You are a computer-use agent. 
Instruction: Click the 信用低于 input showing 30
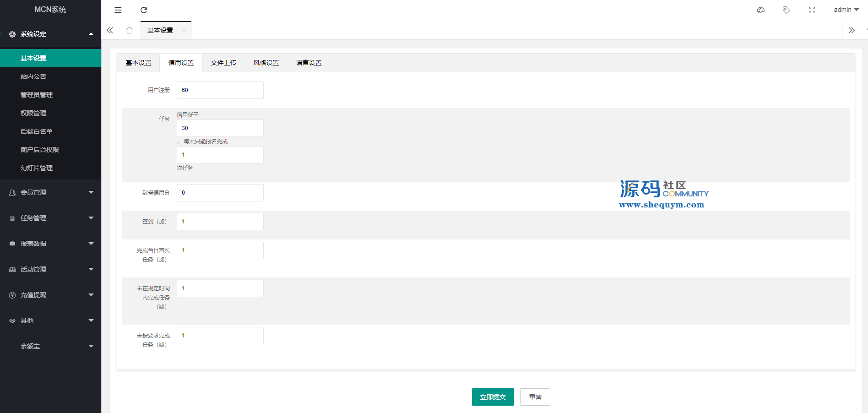click(x=220, y=128)
